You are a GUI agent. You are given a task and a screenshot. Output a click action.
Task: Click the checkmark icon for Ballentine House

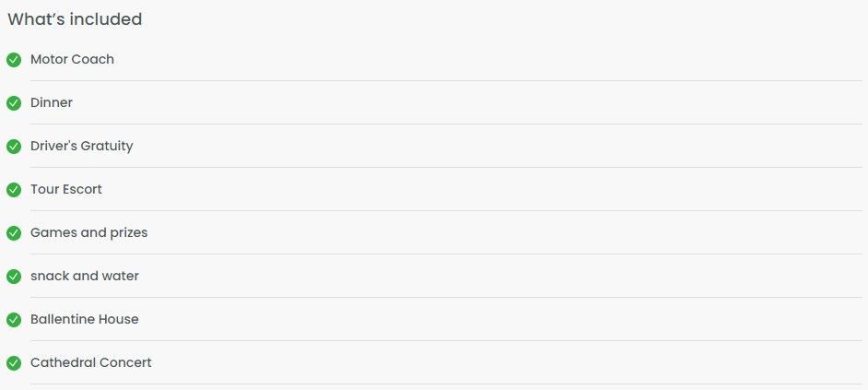tap(14, 320)
